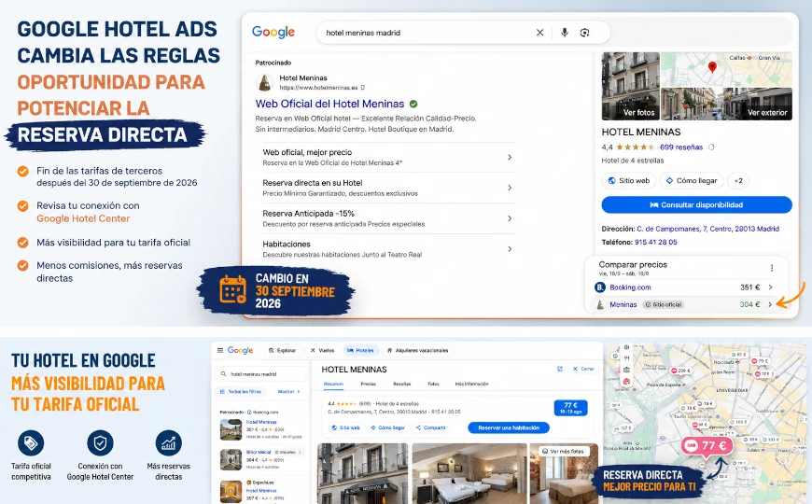The image size is (812, 504).
Task: Open the hamburger menu in Google Travel
Action: 220,350
